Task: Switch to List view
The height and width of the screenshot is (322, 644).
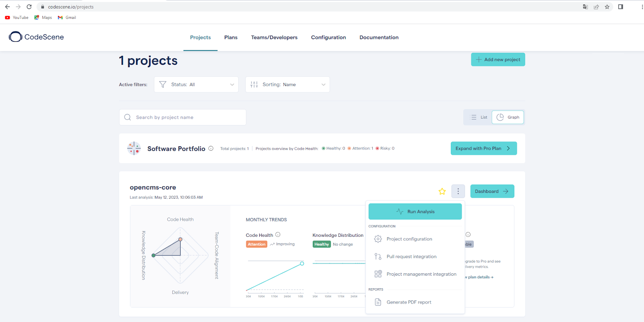Action: [479, 117]
